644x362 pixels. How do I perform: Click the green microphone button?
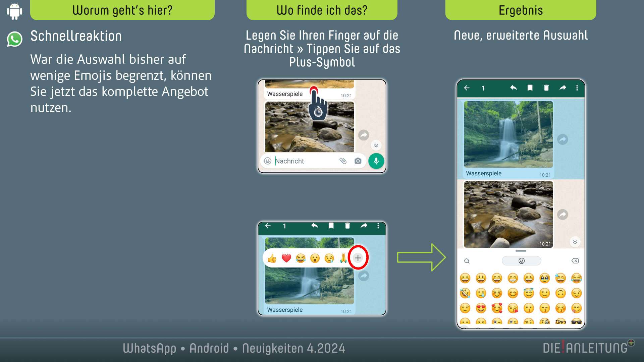[x=376, y=161]
